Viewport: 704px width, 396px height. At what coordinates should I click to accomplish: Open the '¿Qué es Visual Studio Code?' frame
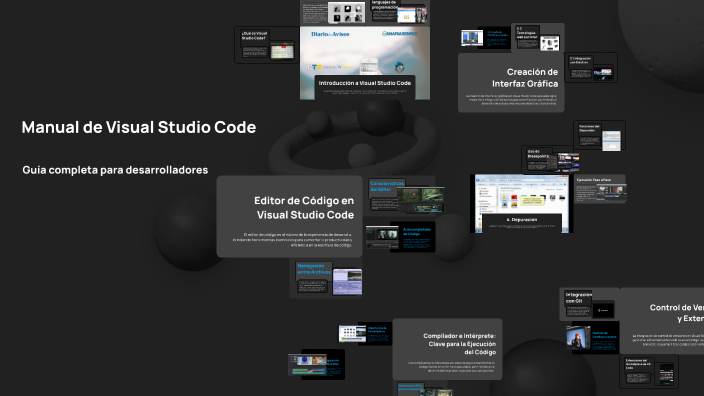(267, 44)
